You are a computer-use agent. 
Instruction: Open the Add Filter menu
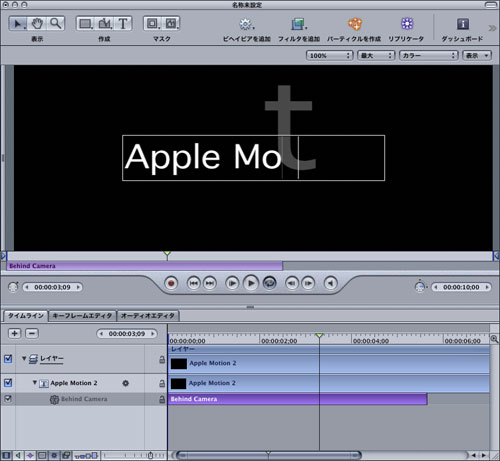(x=299, y=24)
